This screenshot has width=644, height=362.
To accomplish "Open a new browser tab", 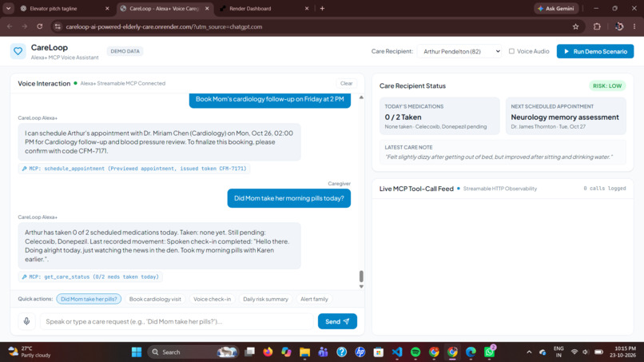I will pos(323,8).
